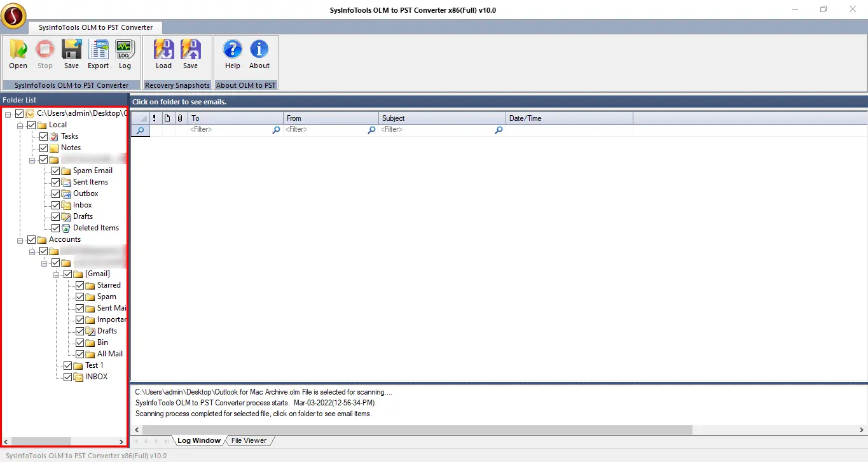Viewport: 868px width, 462px height.
Task: Click the local Drafts icon above Deleted Items
Action: pyautogui.click(x=66, y=216)
